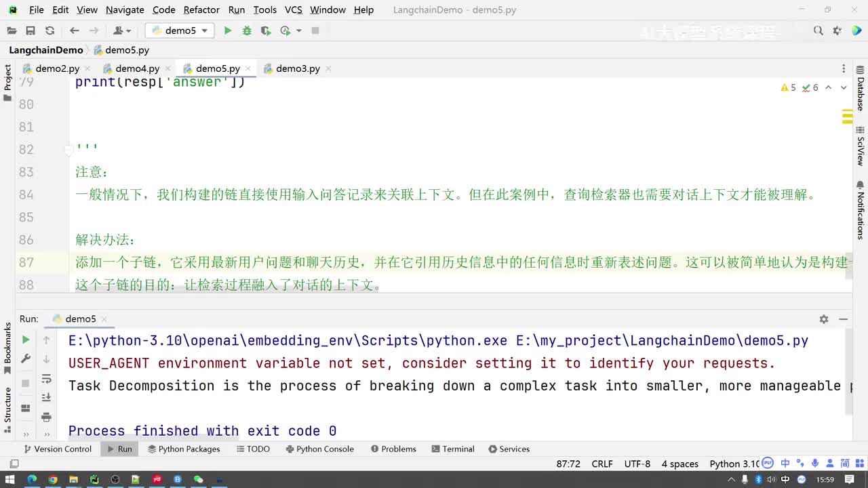Viewport: 868px width, 488px height.
Task: Run demo5 with the green play button
Action: (x=228, y=30)
